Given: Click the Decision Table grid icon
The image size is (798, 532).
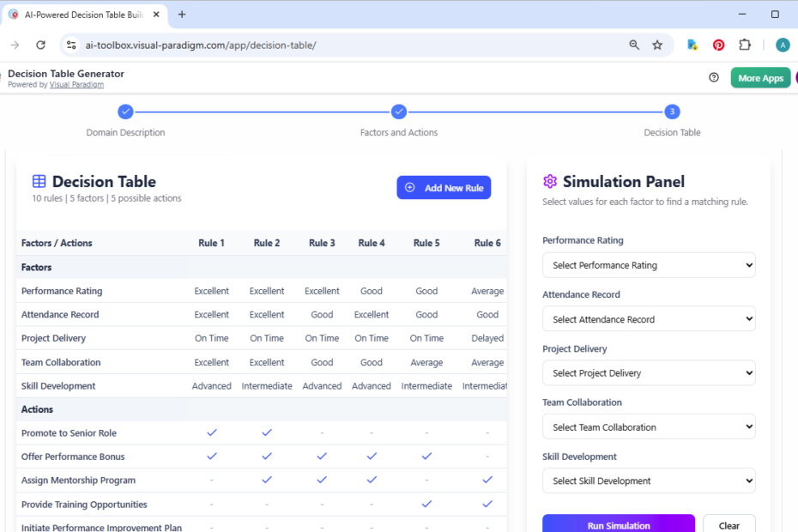Looking at the screenshot, I should tap(39, 181).
